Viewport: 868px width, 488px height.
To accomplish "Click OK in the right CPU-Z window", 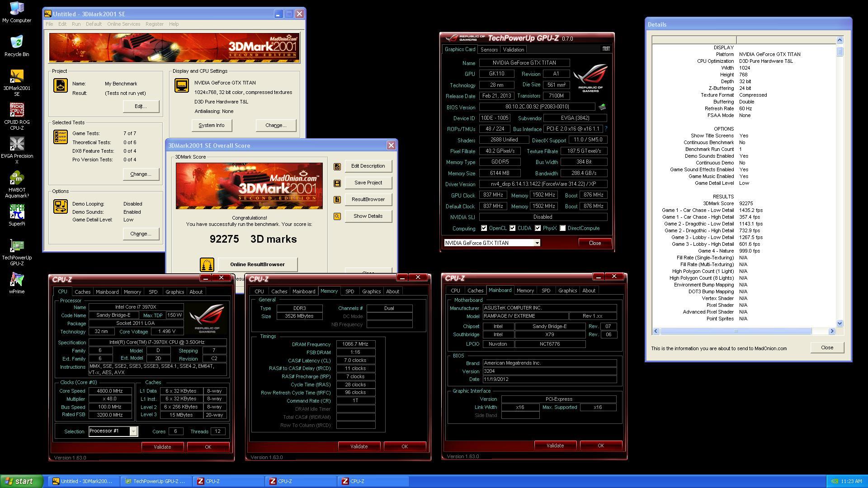I will (x=601, y=446).
